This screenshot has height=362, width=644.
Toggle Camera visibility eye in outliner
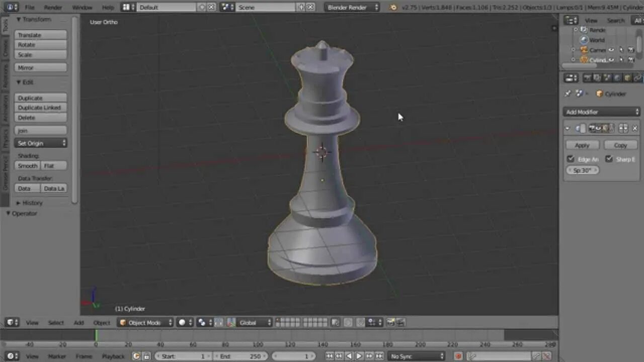[x=611, y=50]
